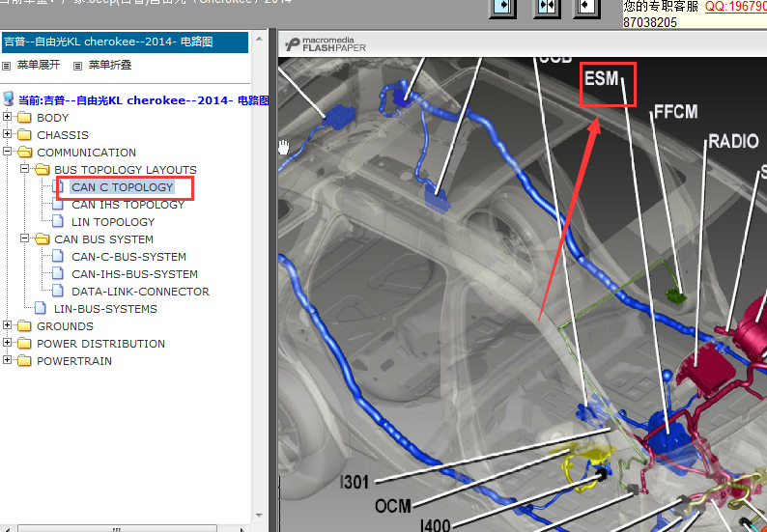
Task: Collapse the COMMUNICATION folder node
Action: (7, 152)
